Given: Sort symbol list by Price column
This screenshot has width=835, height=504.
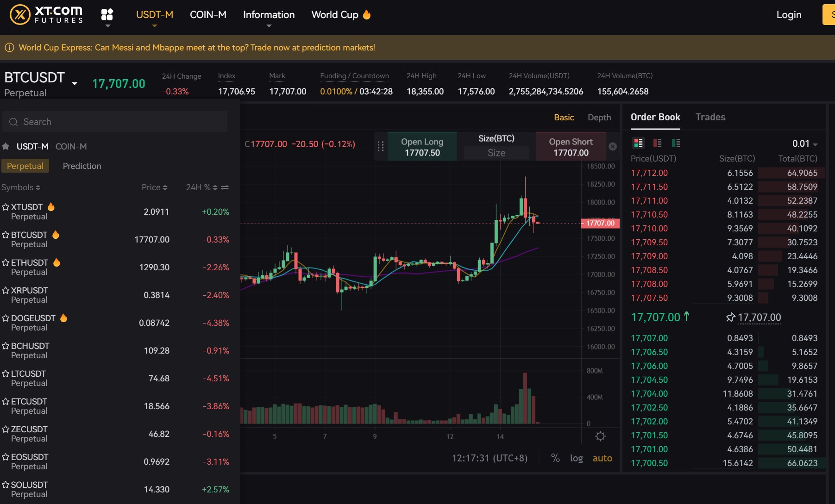Looking at the screenshot, I should click(154, 187).
